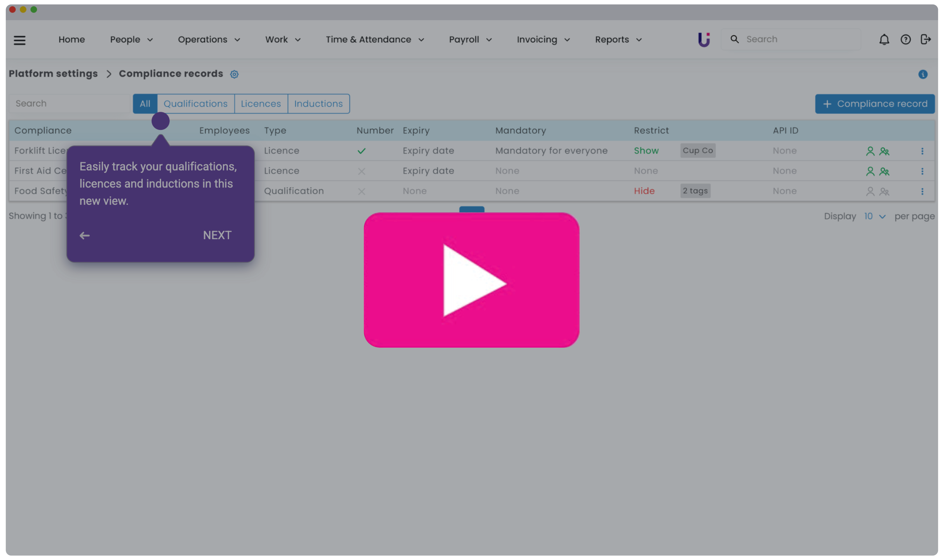Viewport: 944px width, 560px height.
Task: Toggle the Show restrict status for Forklift
Action: [646, 151]
